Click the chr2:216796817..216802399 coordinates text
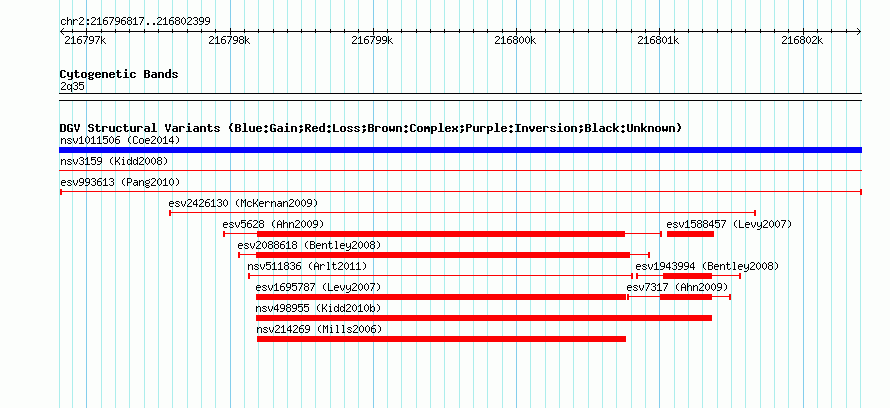Image resolution: width=890 pixels, height=408 pixels. pos(135,22)
